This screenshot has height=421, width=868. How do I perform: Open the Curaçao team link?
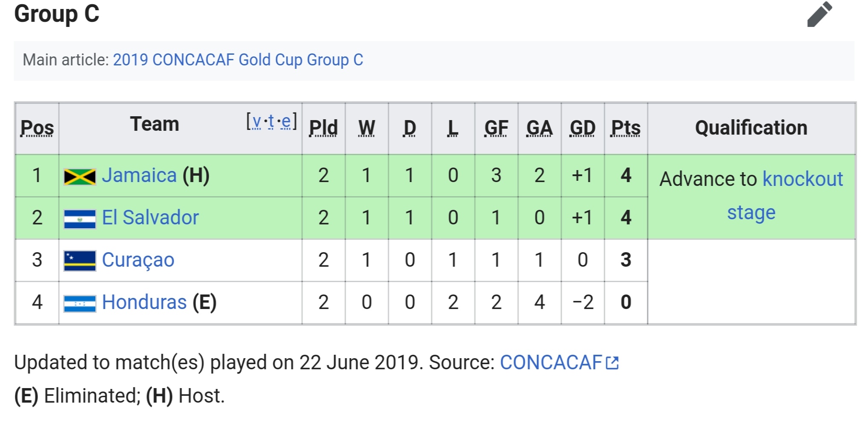coord(138,260)
